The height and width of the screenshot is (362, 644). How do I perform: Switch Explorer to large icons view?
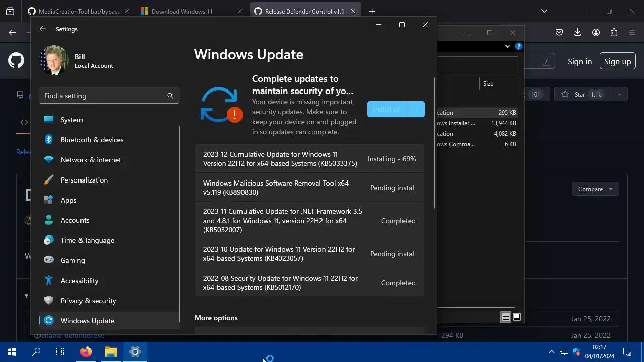(517, 317)
